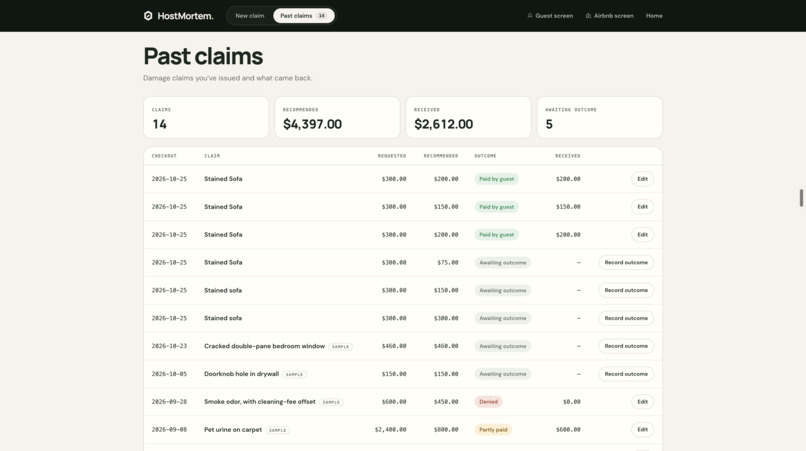This screenshot has width=806, height=451.
Task: Click the checkout date 2026-09-08
Action: pyautogui.click(x=169, y=429)
